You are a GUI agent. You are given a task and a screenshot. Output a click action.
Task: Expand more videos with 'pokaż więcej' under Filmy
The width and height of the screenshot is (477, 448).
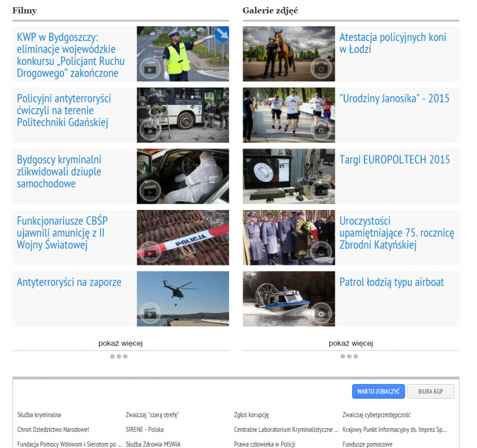point(120,343)
